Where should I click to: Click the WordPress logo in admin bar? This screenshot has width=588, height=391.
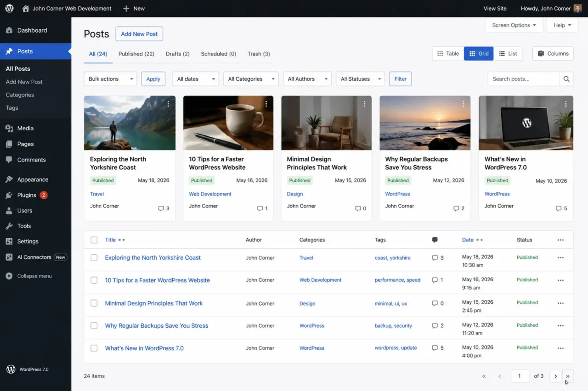pyautogui.click(x=9, y=8)
